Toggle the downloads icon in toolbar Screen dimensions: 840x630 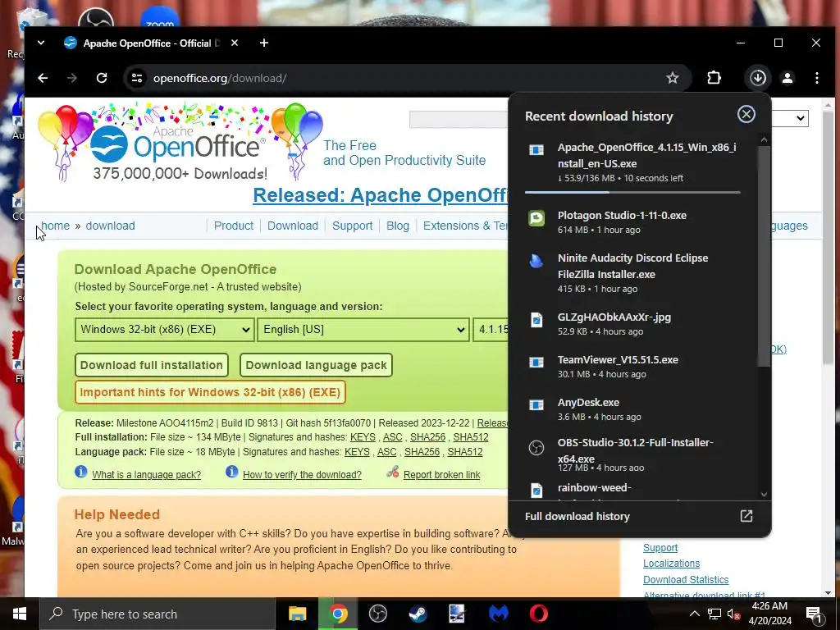[757, 78]
